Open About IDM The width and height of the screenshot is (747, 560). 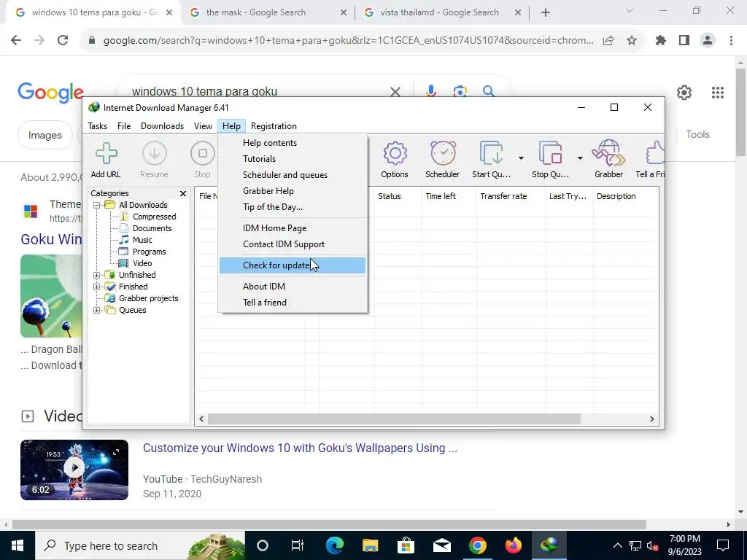(x=293, y=286)
